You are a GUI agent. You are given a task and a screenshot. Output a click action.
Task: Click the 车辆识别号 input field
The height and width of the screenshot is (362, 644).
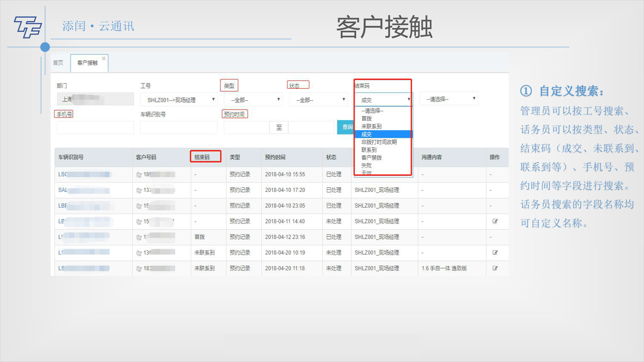click(x=179, y=127)
